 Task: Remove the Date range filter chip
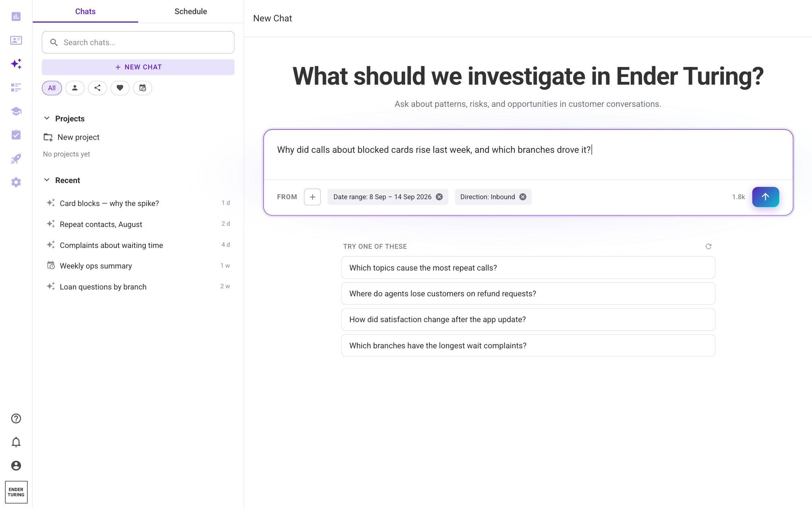pyautogui.click(x=439, y=197)
